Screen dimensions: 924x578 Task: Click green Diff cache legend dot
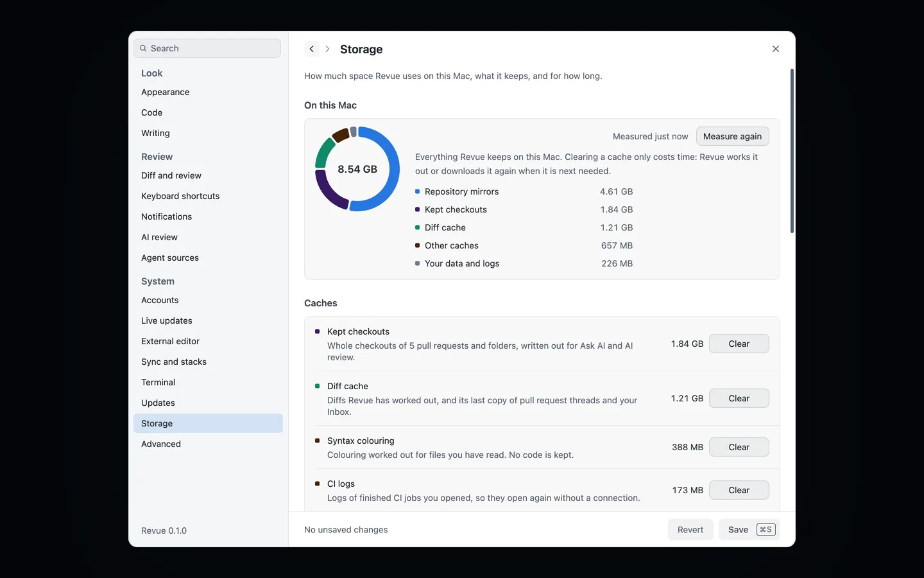pyautogui.click(x=417, y=227)
